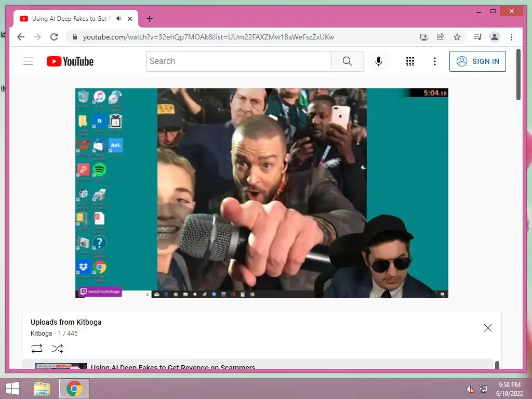532x399 pixels.
Task: Click the muted volume tray icon
Action: (470, 389)
